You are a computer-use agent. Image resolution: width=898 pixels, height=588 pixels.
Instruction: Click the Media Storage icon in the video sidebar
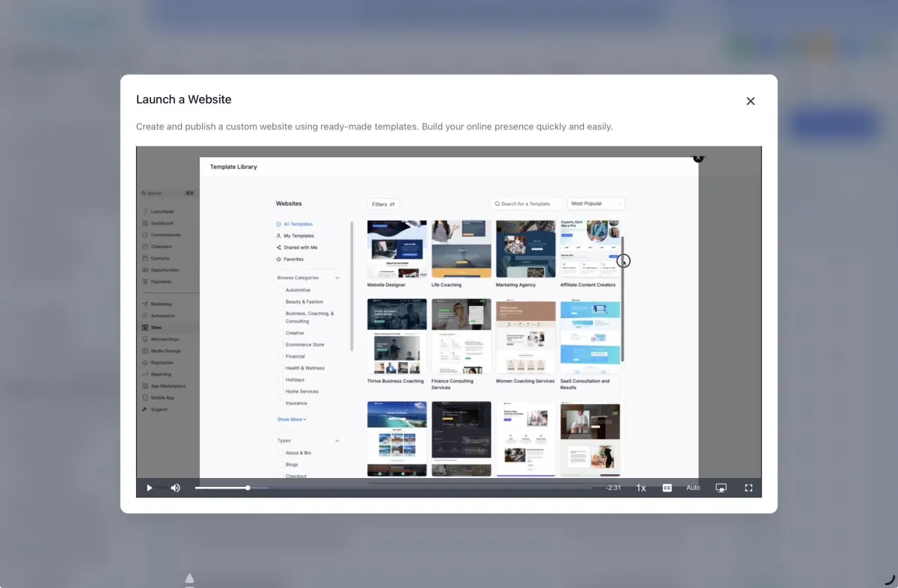pyautogui.click(x=144, y=351)
